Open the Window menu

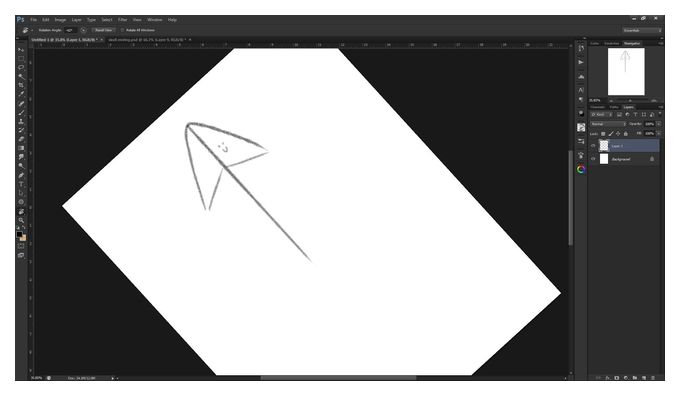pyautogui.click(x=154, y=20)
